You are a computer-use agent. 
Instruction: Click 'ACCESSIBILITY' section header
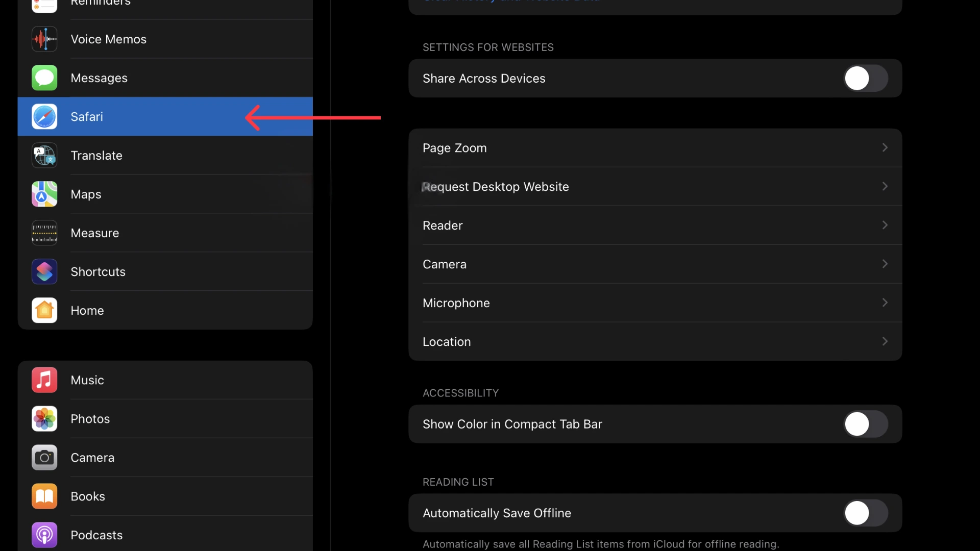[460, 393]
